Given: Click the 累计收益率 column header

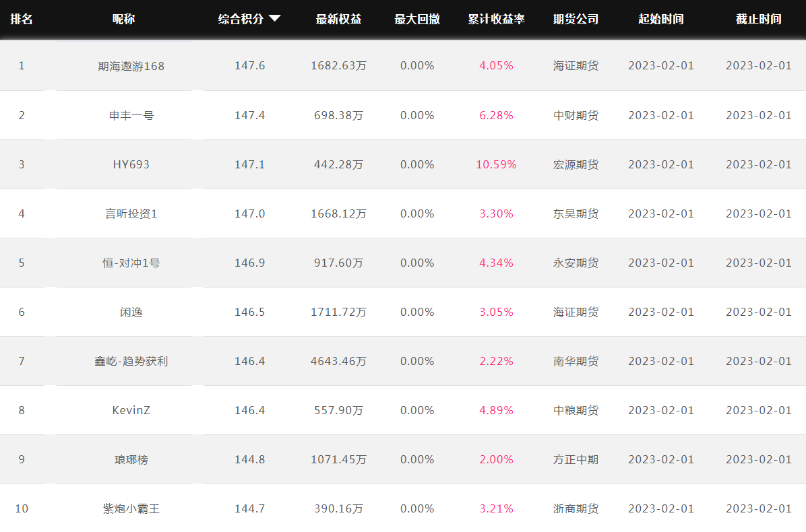Looking at the screenshot, I should (x=496, y=19).
